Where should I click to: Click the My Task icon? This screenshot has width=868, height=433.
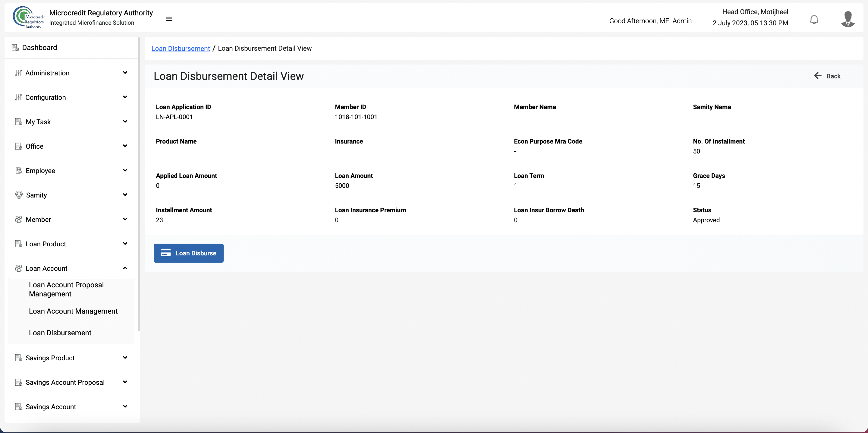click(x=18, y=122)
